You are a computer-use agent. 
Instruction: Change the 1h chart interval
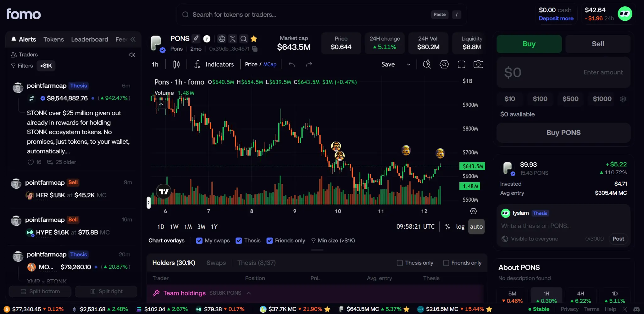pyautogui.click(x=155, y=64)
